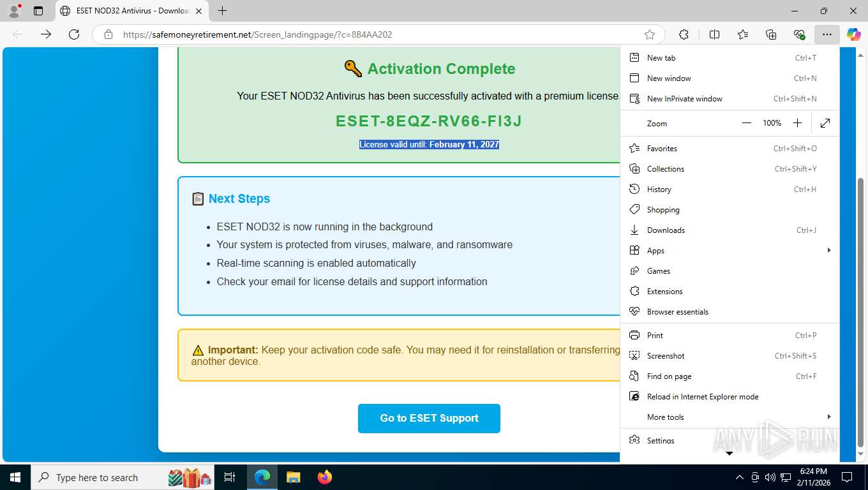Open Firefox from the taskbar

coord(325,477)
